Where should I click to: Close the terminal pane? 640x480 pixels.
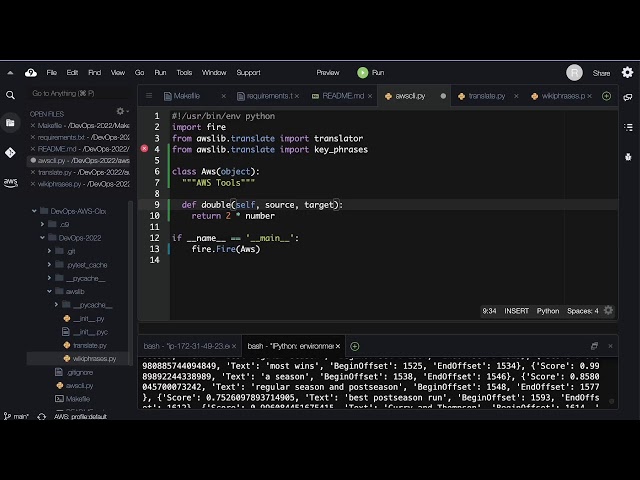pos(610,346)
